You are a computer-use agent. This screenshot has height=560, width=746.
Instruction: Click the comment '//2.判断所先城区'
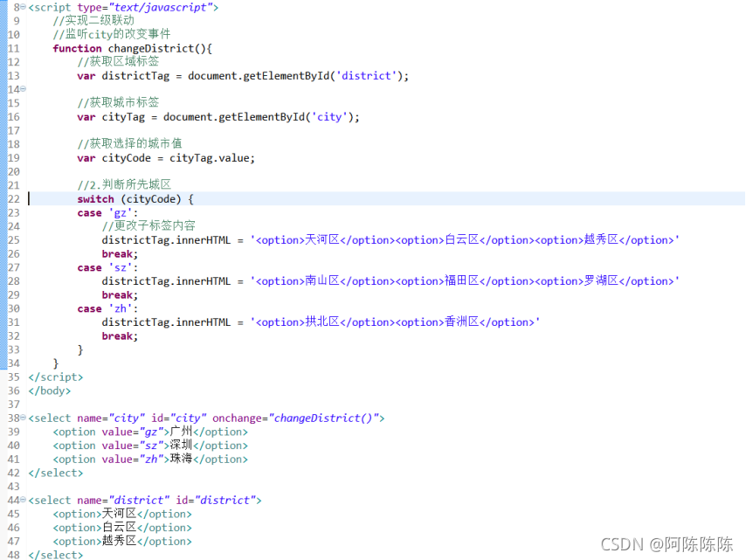coord(124,185)
